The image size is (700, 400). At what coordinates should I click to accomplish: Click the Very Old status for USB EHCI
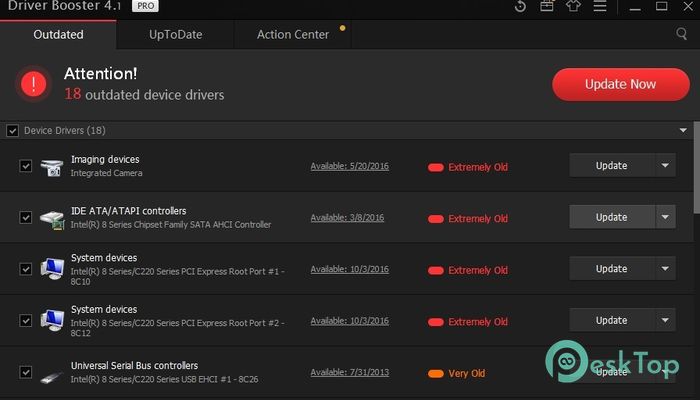click(456, 373)
